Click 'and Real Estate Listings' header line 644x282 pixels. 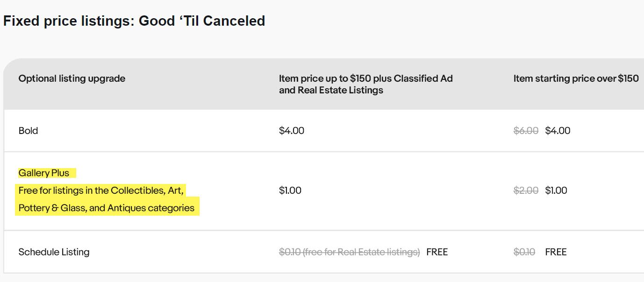pyautogui.click(x=331, y=90)
